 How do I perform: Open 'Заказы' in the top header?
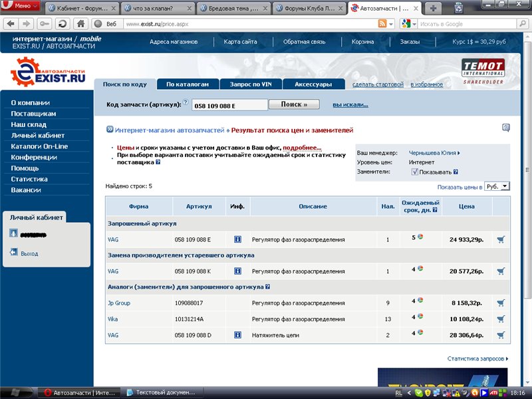[x=410, y=42]
